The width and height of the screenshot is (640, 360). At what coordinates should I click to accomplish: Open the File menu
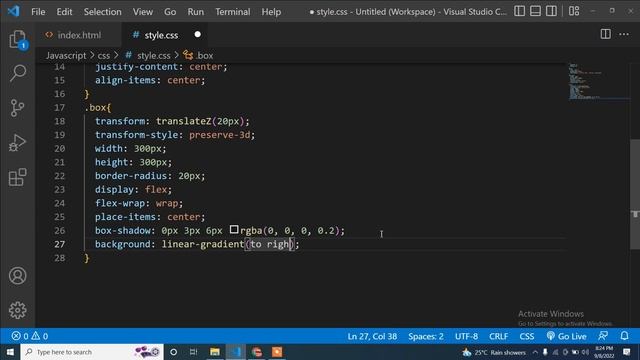(x=38, y=12)
